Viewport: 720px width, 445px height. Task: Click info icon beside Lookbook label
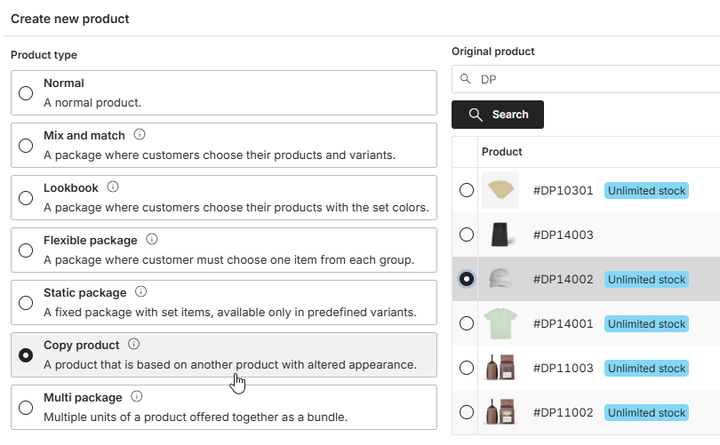tap(113, 187)
